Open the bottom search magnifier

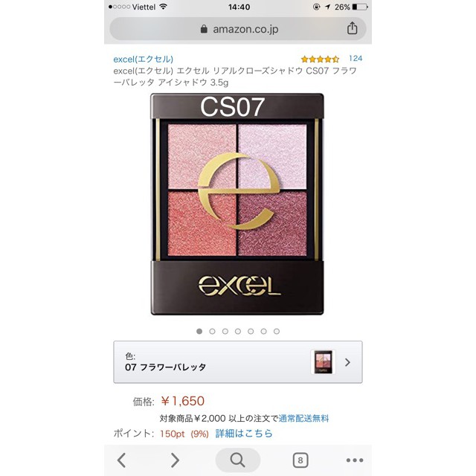238,460
